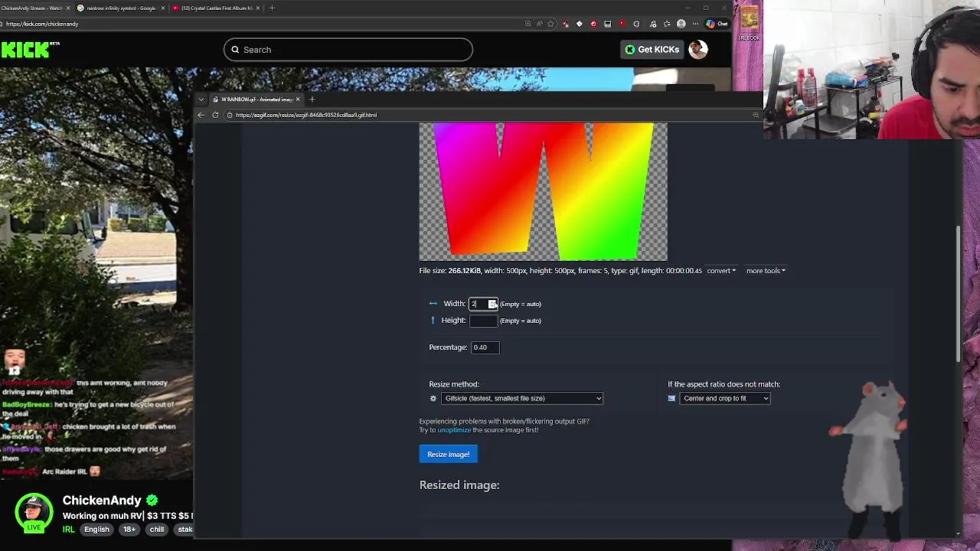This screenshot has height=551, width=980.
Task: Open the Resize method Gifsicle dropdown
Action: click(x=522, y=399)
